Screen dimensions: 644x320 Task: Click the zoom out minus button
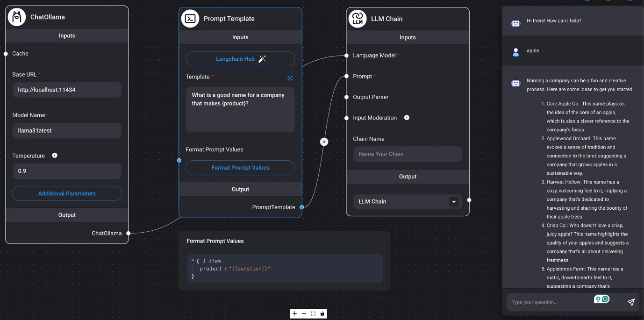(304, 313)
